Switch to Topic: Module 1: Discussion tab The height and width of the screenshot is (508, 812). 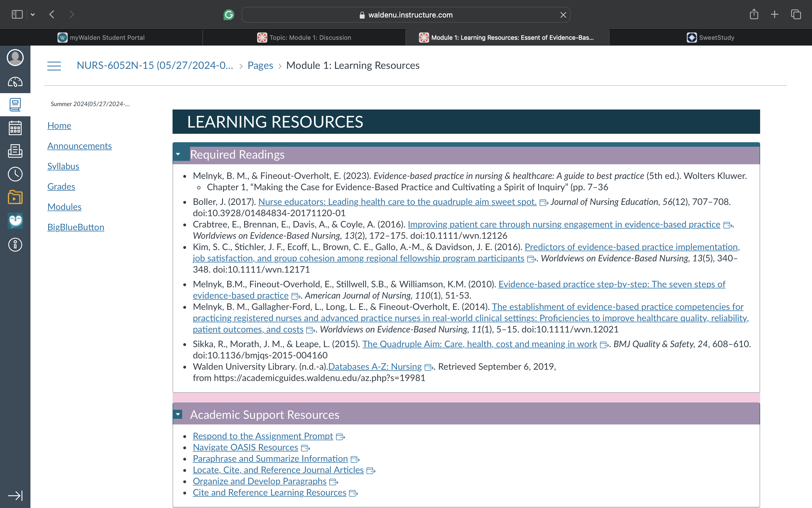pyautogui.click(x=304, y=38)
